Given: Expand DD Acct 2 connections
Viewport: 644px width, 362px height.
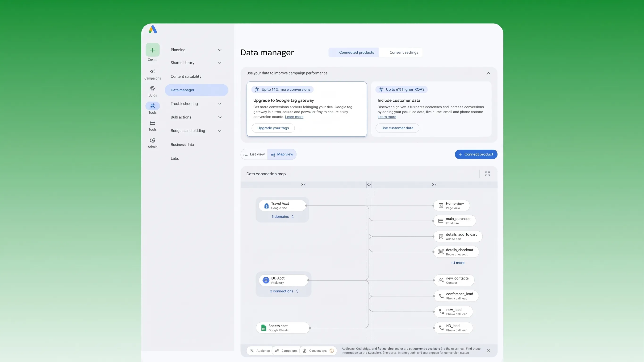Looking at the screenshot, I should 284,291.
